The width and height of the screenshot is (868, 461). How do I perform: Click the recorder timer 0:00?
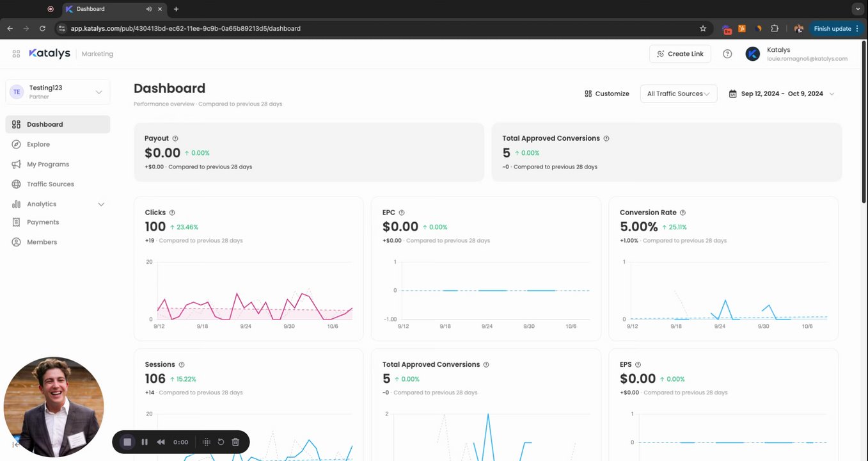(x=181, y=442)
